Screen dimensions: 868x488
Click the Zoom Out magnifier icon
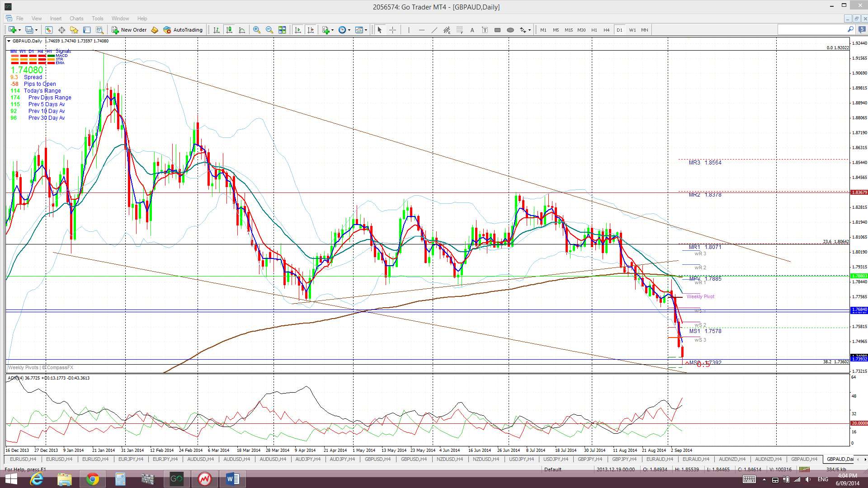269,30
